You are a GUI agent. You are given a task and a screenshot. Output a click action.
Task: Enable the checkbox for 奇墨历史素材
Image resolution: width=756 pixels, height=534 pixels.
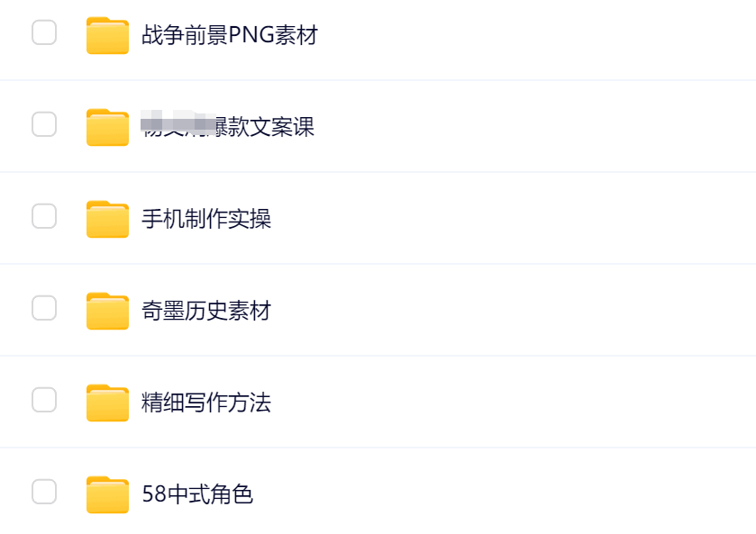44,309
